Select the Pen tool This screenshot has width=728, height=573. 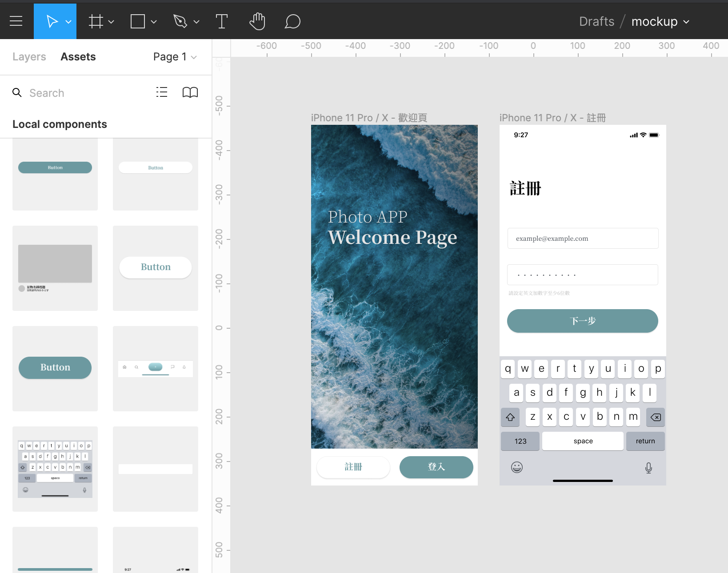click(x=180, y=21)
